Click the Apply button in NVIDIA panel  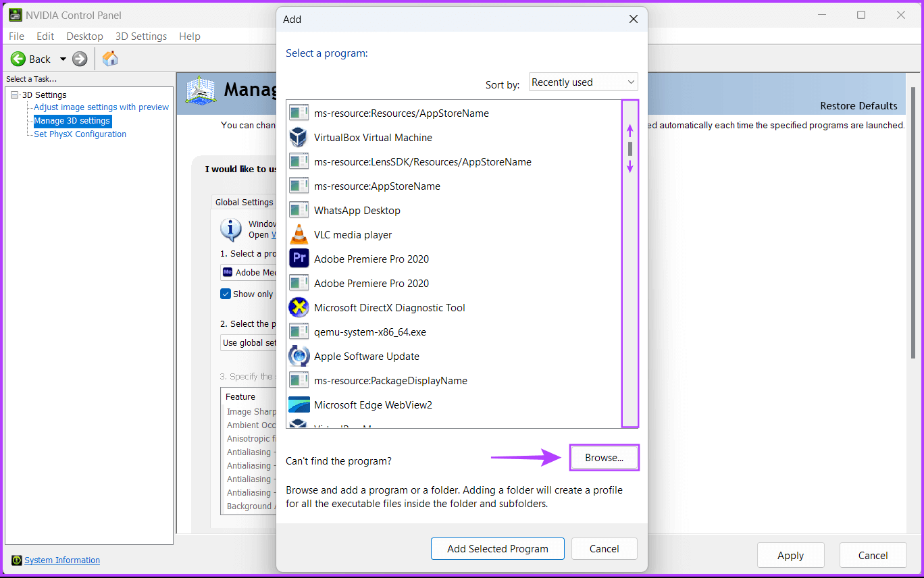point(791,555)
